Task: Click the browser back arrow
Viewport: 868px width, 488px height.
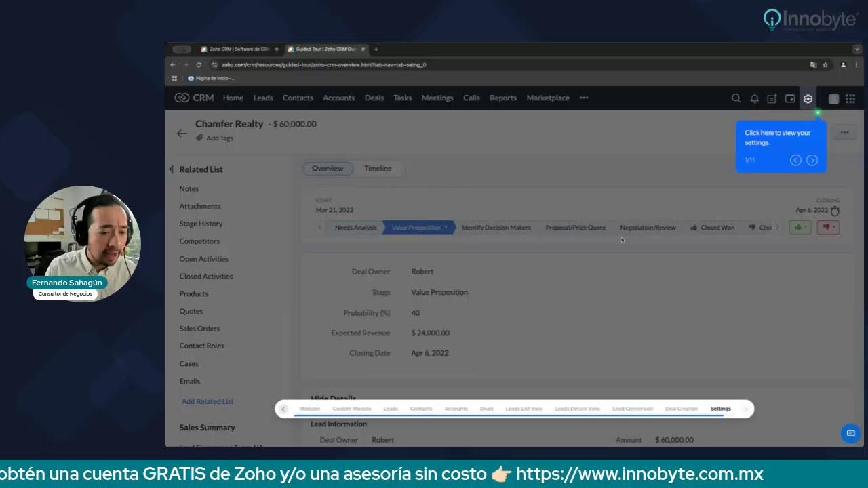Action: coord(172,65)
